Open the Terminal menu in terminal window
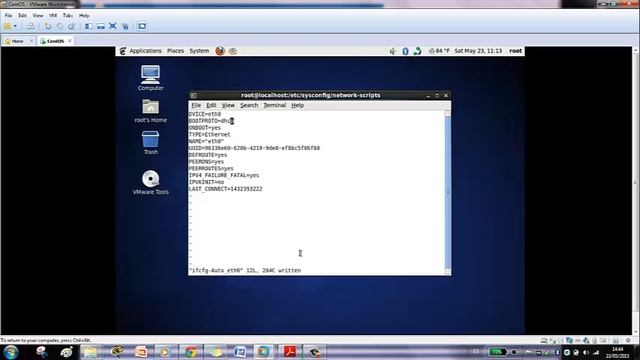The width and height of the screenshot is (640, 360). [x=274, y=105]
